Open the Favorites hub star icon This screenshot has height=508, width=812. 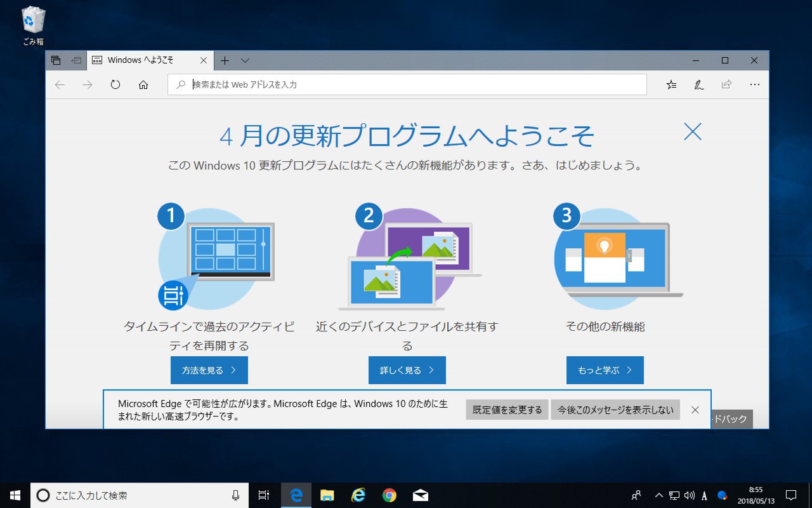pyautogui.click(x=671, y=84)
